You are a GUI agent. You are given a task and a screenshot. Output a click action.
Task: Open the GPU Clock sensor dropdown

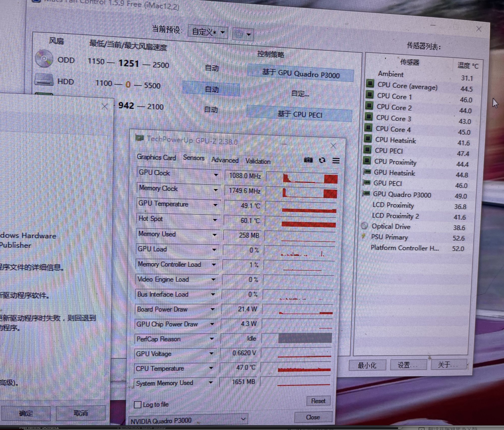tap(216, 175)
